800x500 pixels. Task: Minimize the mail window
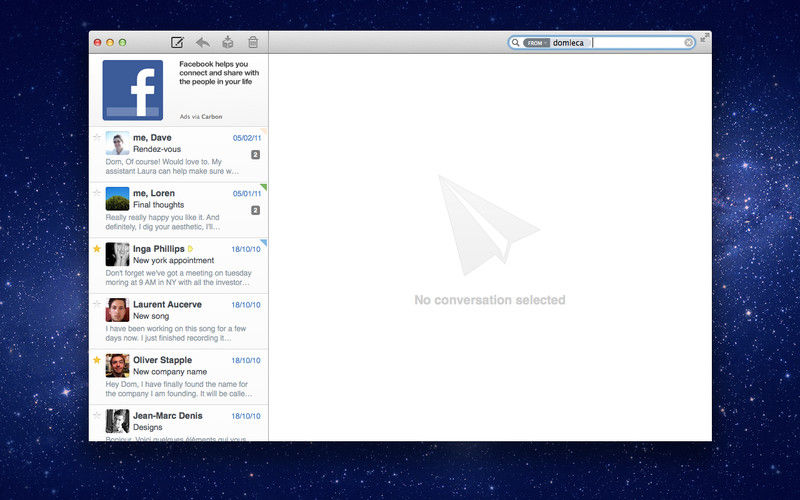(x=110, y=42)
